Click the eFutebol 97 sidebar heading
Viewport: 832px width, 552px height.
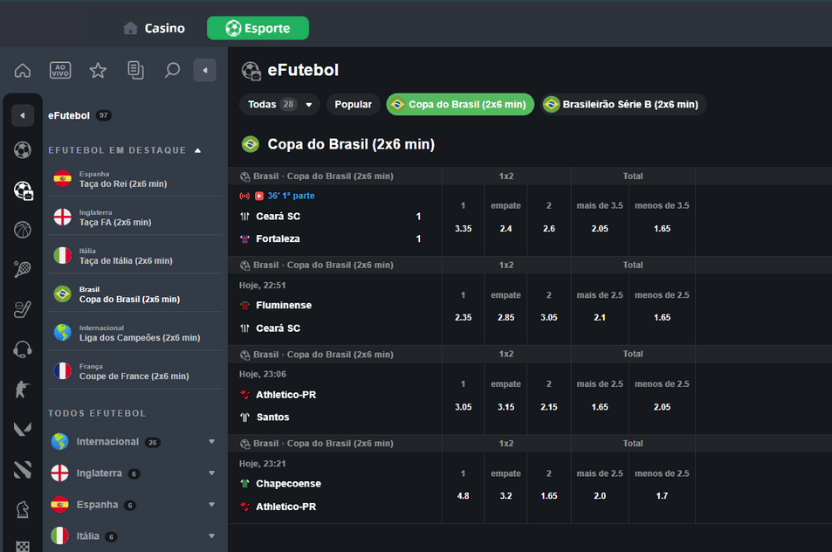point(80,115)
